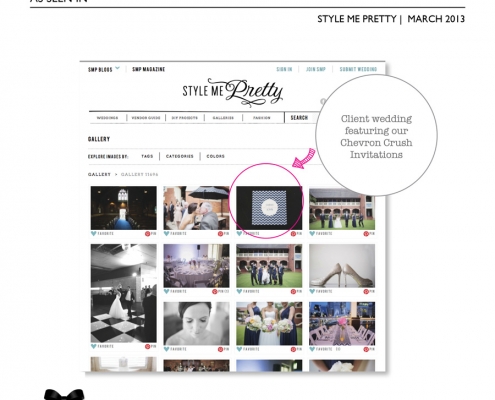The width and height of the screenshot is (495, 400).
Task: Open the Vendor Guide nav tab
Action: (146, 118)
